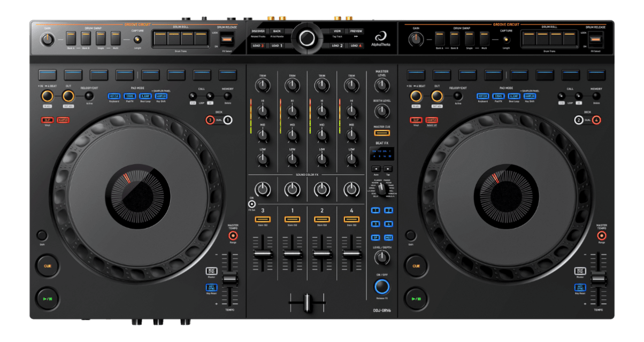644x342 pixels.
Task: Open Related Tracks with the DISCOVER button
Action: coord(258,31)
